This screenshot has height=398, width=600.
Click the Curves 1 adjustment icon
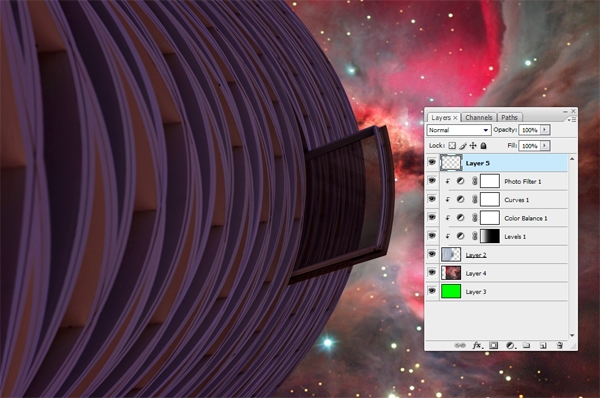click(460, 199)
